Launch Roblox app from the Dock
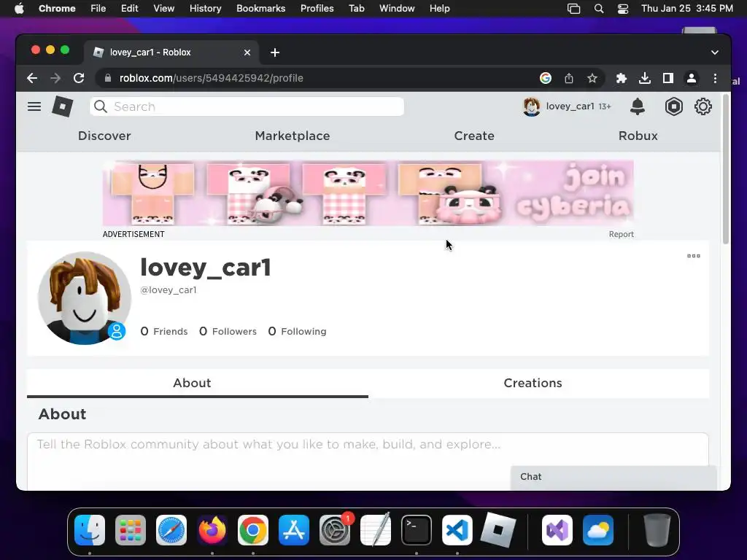This screenshot has width=747, height=560. click(x=498, y=530)
